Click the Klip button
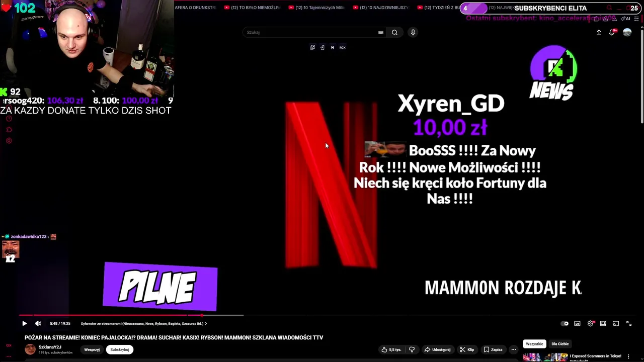The width and height of the screenshot is (644, 362). (467, 349)
